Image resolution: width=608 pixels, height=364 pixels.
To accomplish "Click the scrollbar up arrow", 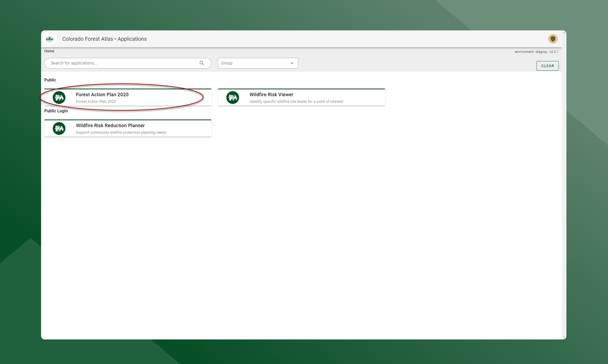I will point(564,33).
